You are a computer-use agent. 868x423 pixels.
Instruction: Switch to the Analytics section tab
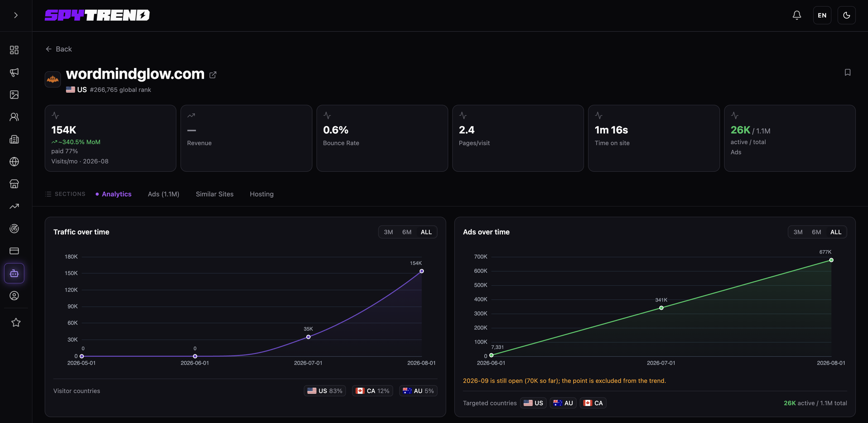pyautogui.click(x=113, y=194)
